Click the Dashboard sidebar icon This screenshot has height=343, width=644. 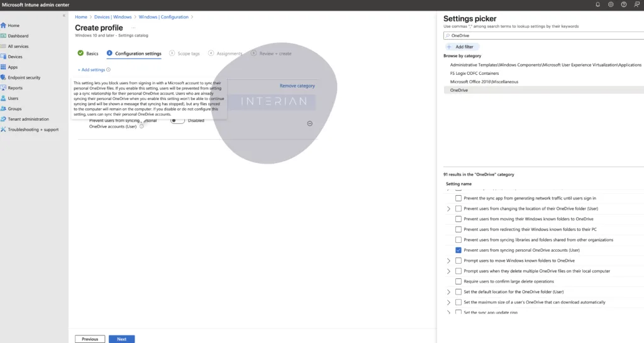[3, 36]
